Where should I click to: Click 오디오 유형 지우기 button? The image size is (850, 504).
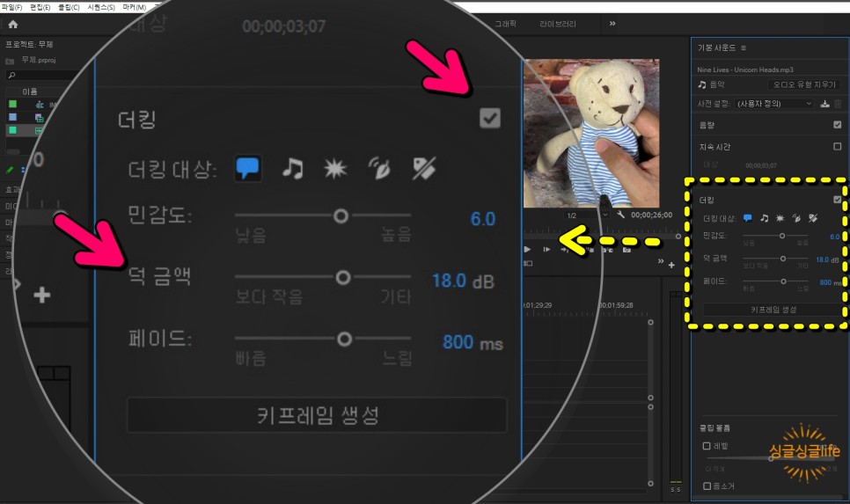point(804,85)
